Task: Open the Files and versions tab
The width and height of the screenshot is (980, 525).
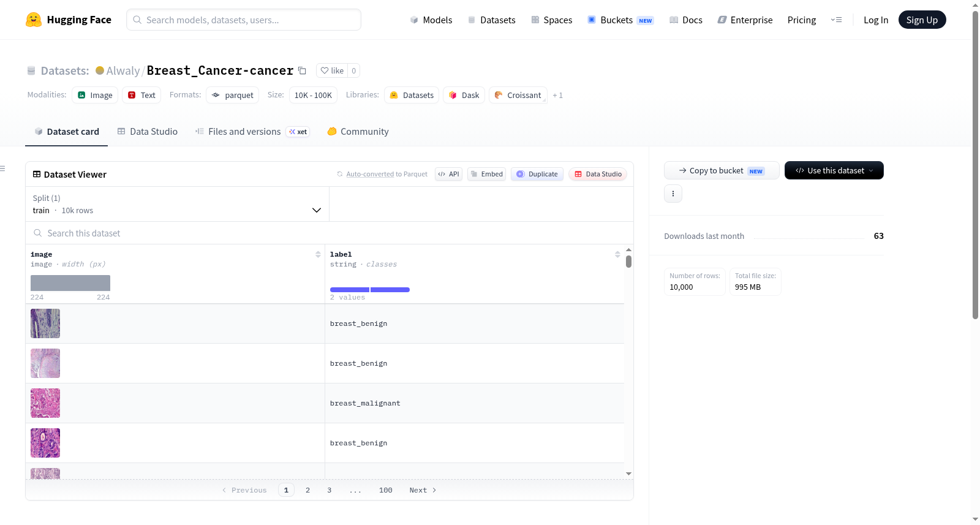Action: point(252,131)
